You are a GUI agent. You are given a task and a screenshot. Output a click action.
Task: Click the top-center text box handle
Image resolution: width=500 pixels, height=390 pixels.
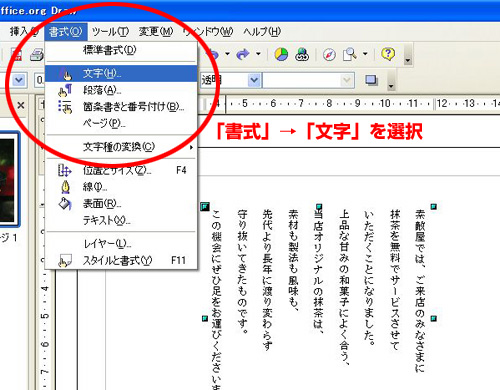pos(319,207)
